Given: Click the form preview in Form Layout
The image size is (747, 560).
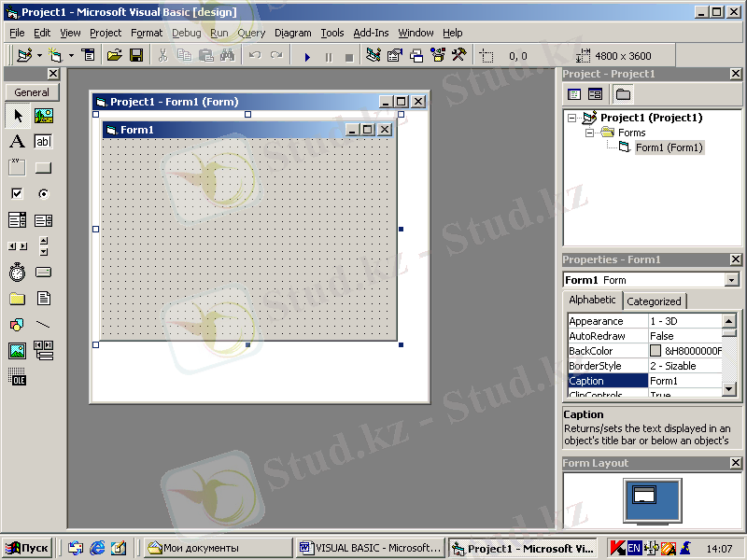Looking at the screenshot, I should (644, 495).
